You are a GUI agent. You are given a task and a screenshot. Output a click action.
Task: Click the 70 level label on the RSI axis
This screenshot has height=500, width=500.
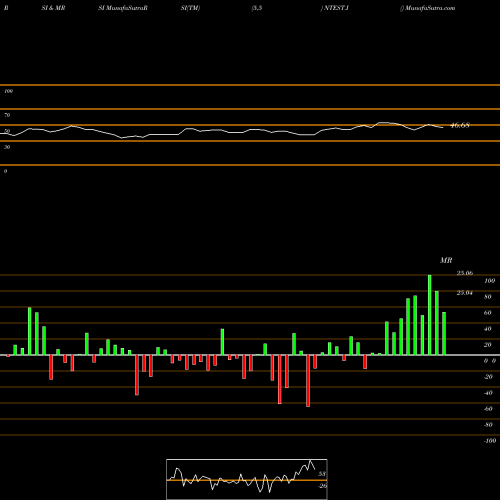click(7, 115)
